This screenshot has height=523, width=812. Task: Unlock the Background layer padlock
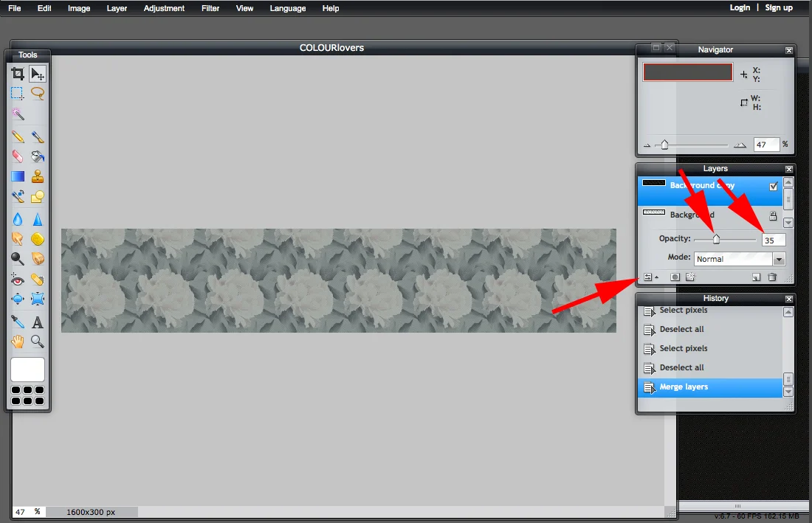tap(773, 215)
